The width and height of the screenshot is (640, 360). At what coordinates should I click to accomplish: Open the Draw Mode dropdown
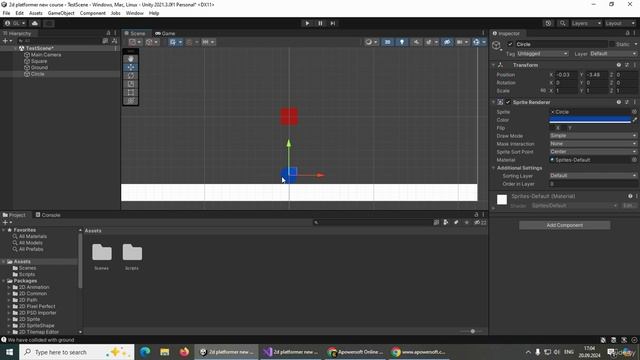point(593,136)
